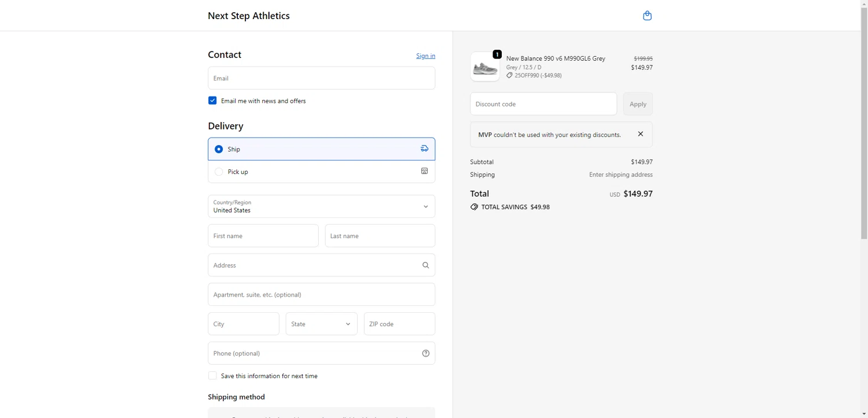The image size is (868, 418).
Task: Click the Grey / 12.5 / D variant text
Action: click(x=524, y=67)
